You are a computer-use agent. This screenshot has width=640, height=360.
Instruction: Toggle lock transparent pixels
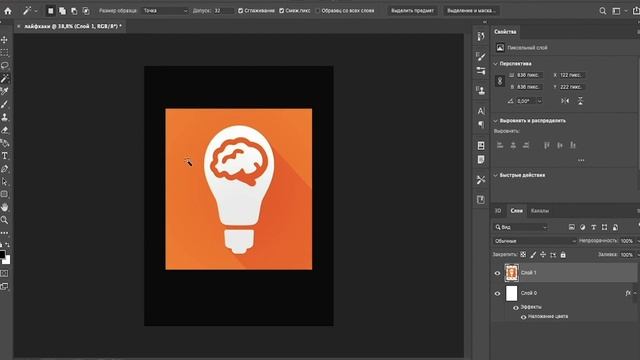[523, 255]
